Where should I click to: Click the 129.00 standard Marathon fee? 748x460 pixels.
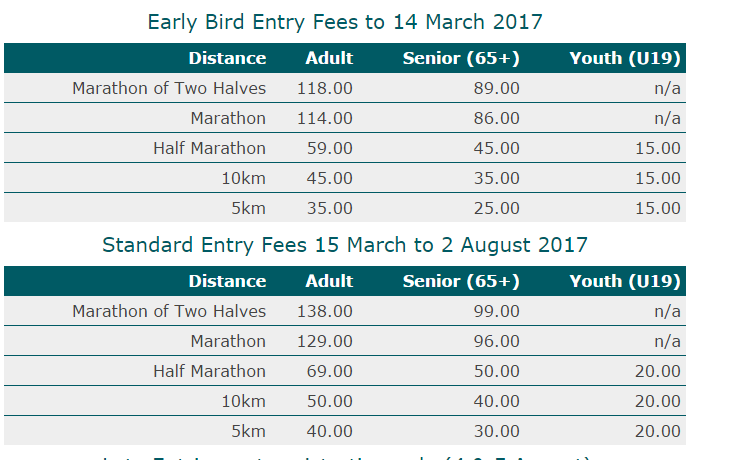(325, 341)
